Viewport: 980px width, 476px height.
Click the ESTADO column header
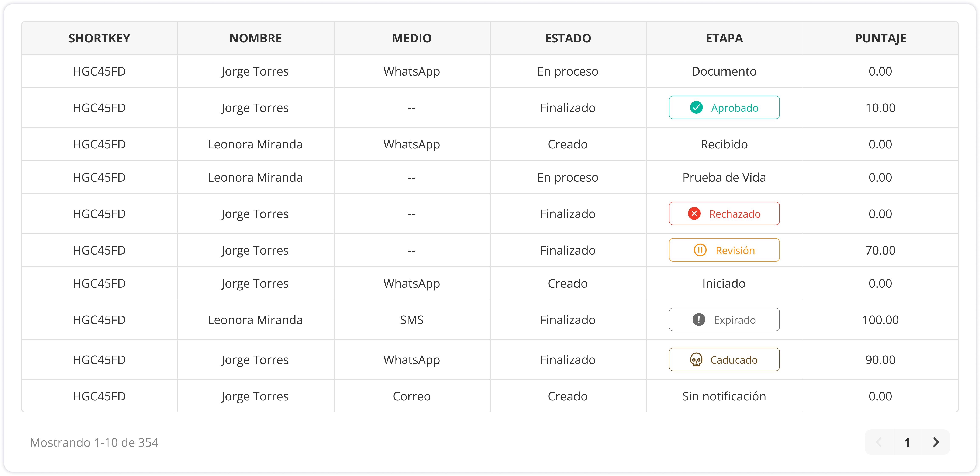[x=568, y=38]
